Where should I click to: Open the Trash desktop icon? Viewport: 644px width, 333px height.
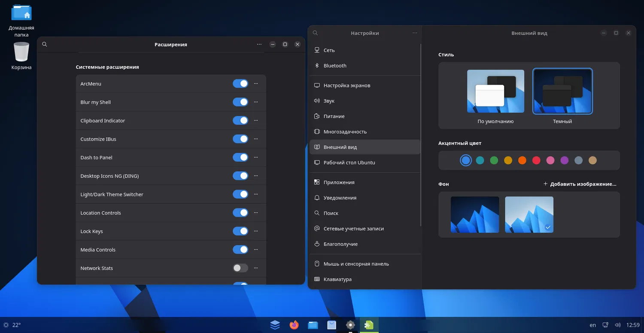pyautogui.click(x=21, y=53)
